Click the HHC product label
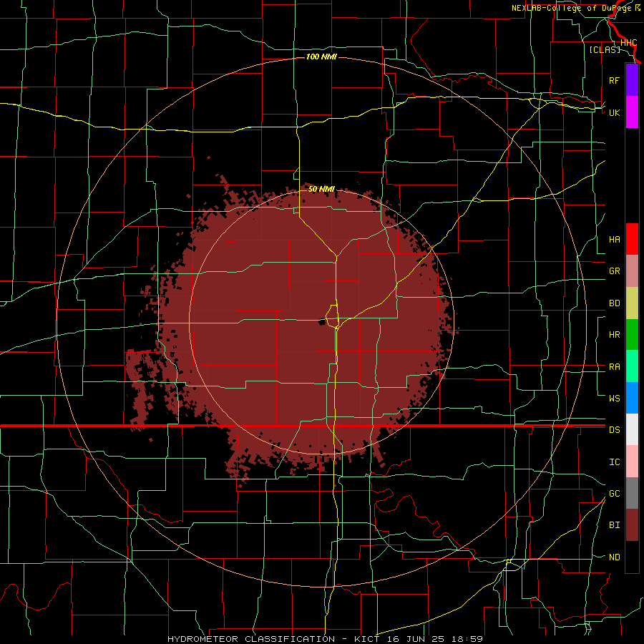 628,43
